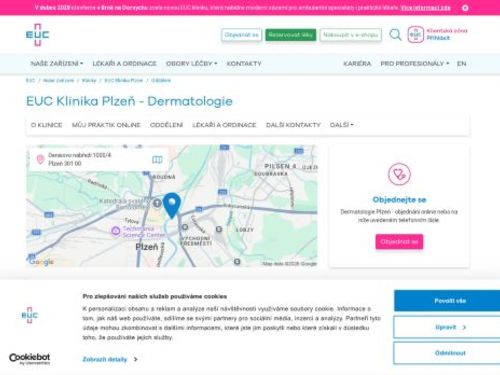Open 'KONTAKTY' menu item
Viewport: 500px width, 375px height.
[x=244, y=63]
